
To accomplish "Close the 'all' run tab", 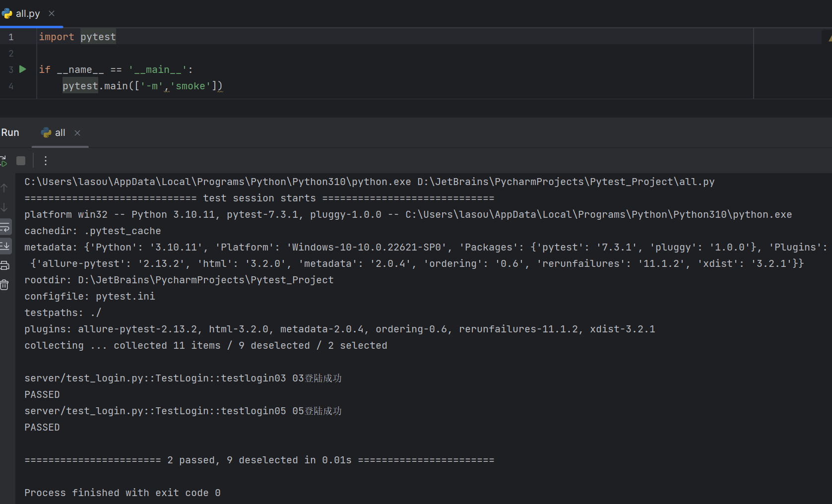I will [x=77, y=132].
